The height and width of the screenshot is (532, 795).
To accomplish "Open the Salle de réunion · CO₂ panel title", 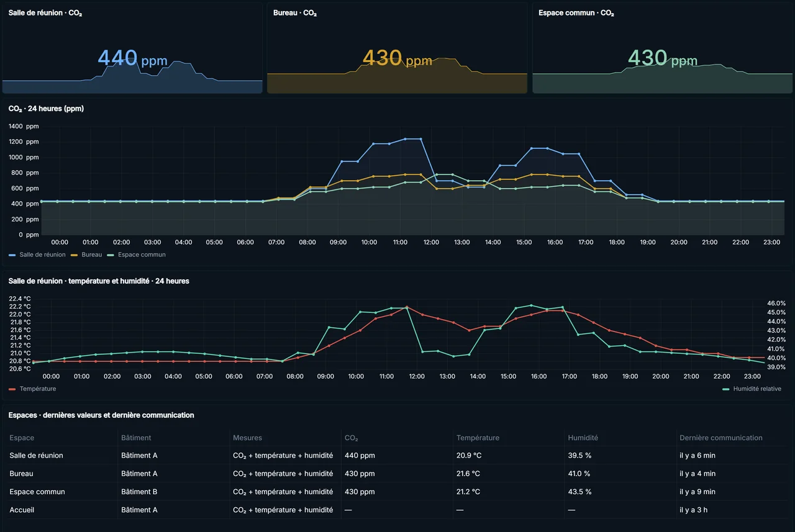I will 45,13.
